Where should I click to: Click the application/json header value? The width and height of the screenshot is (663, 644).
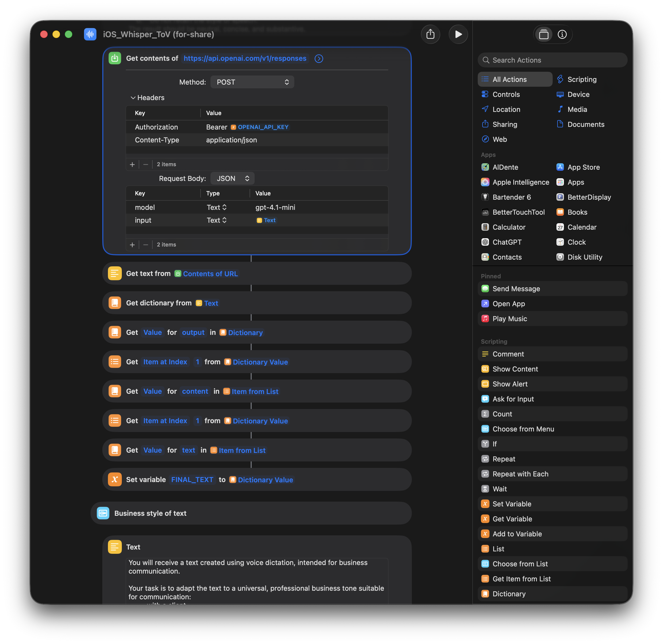232,140
